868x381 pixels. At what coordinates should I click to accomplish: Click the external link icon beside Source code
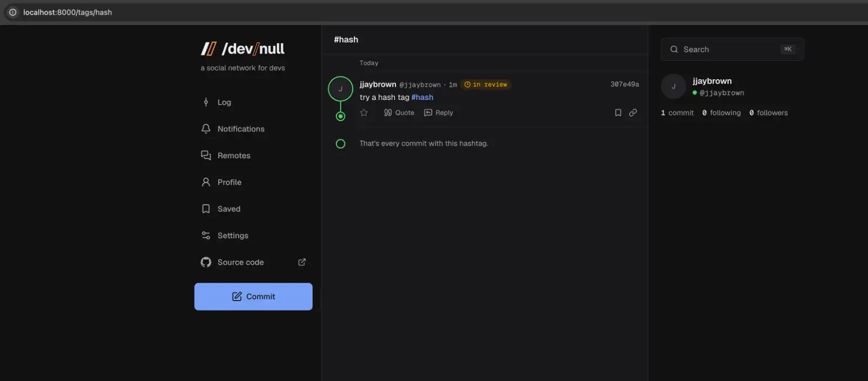click(302, 262)
